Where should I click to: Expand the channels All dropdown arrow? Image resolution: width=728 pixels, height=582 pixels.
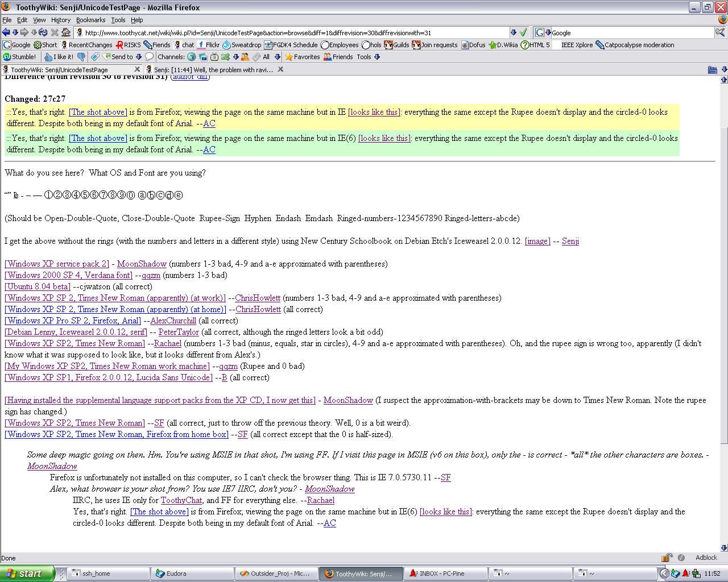point(278,57)
